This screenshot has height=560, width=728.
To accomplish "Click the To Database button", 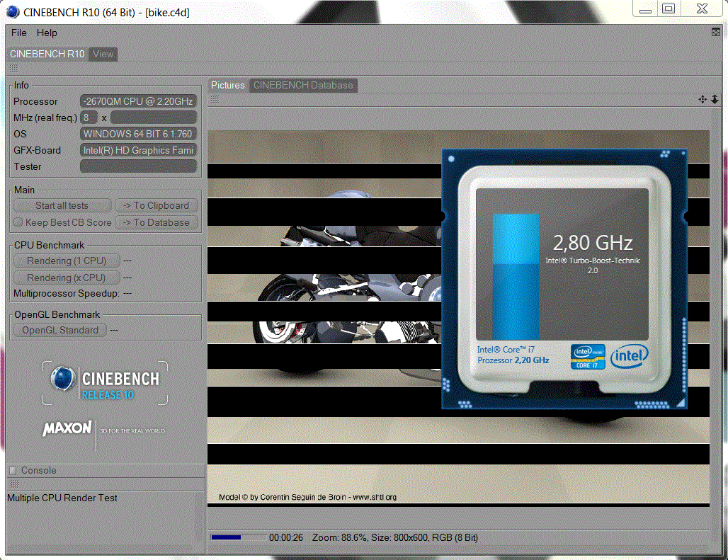I will pos(157,223).
